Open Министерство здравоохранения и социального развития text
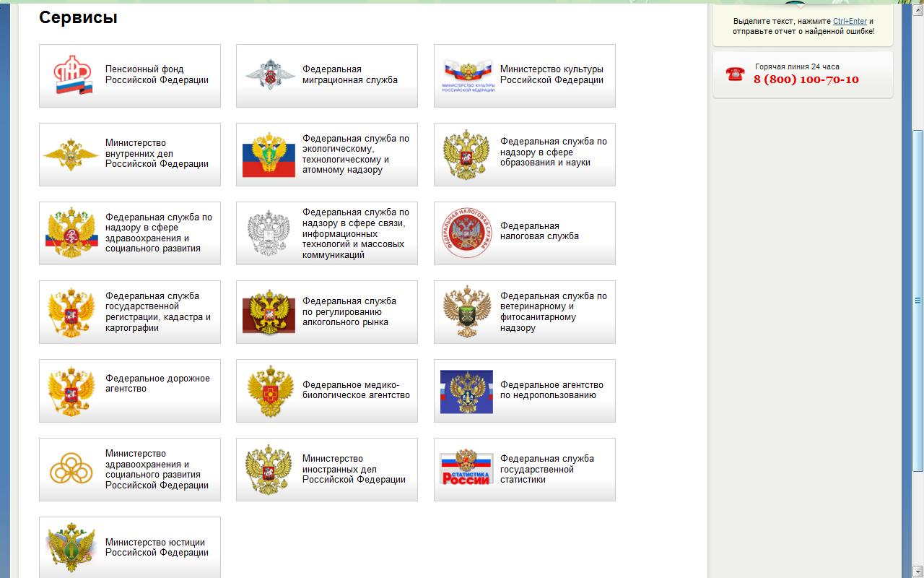 [x=157, y=469]
